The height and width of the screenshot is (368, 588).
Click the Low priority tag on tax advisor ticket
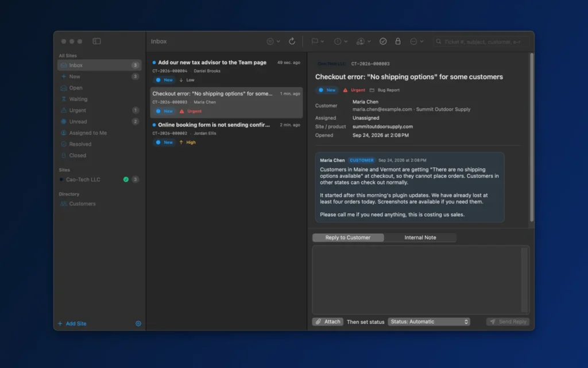tap(187, 80)
